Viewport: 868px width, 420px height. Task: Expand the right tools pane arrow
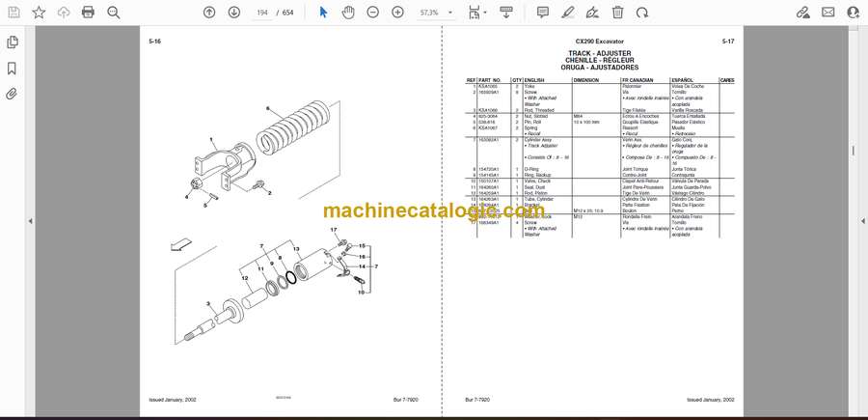point(862,221)
